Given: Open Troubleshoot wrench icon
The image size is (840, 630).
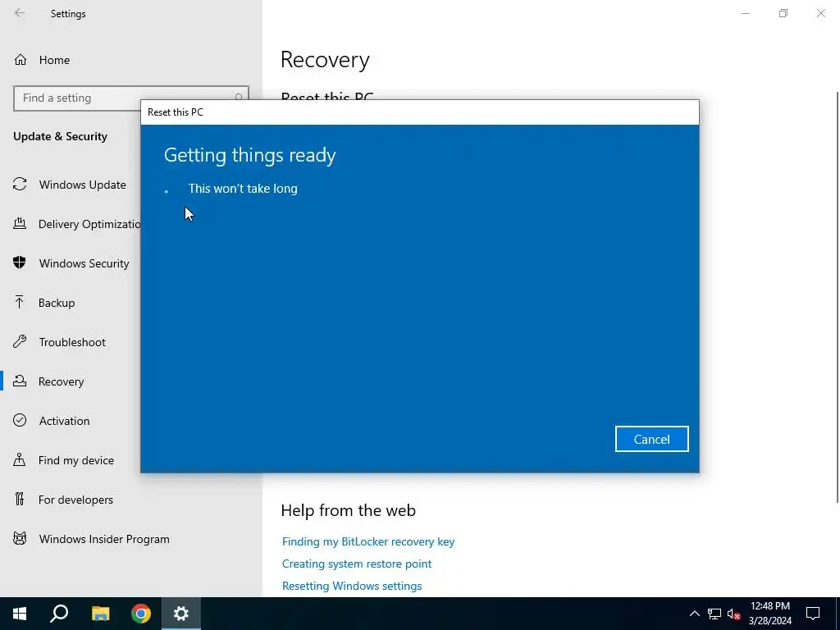Looking at the screenshot, I should (20, 342).
